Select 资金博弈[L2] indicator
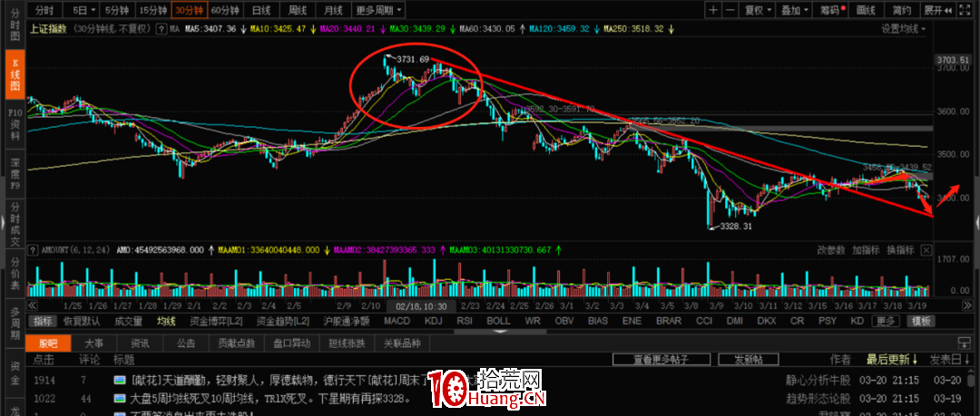The height and width of the screenshot is (416, 980). [217, 321]
